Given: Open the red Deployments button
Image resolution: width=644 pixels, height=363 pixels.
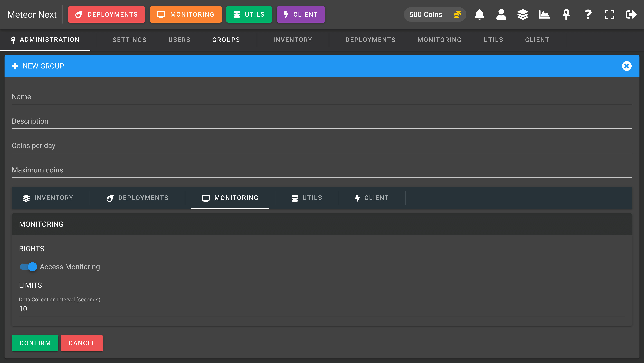Looking at the screenshot, I should [x=107, y=14].
